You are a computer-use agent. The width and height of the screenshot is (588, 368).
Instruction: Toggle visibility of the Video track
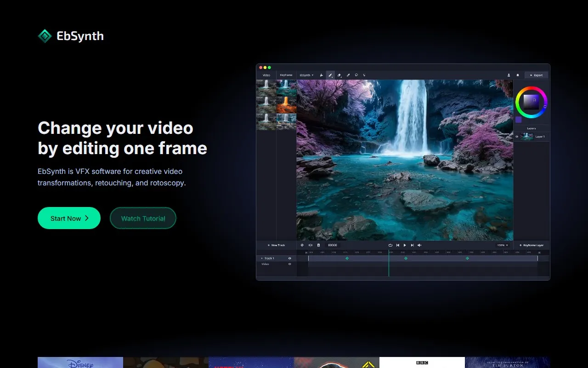coord(289,264)
